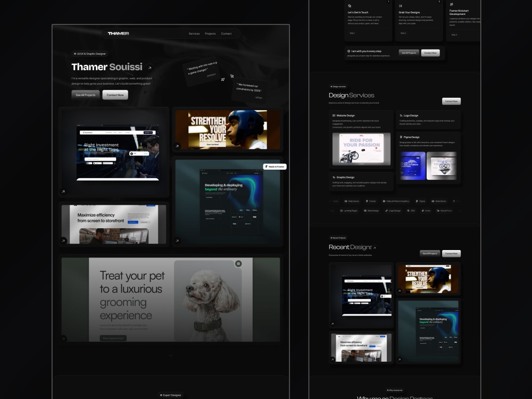Screen dimensions: 532x399
Task: Open the Ride For Your Passion preview image
Action: click(x=361, y=149)
